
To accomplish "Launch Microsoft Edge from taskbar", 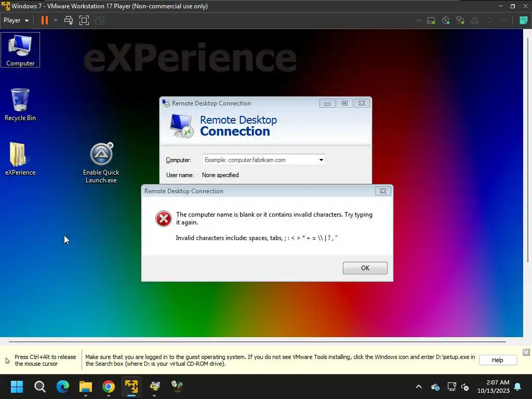I will coord(63,387).
